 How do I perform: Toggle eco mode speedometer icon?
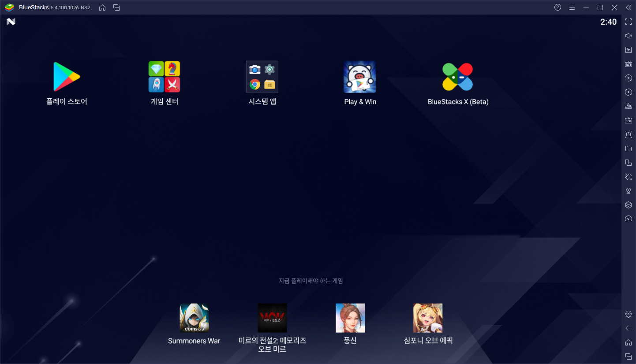pos(629,219)
